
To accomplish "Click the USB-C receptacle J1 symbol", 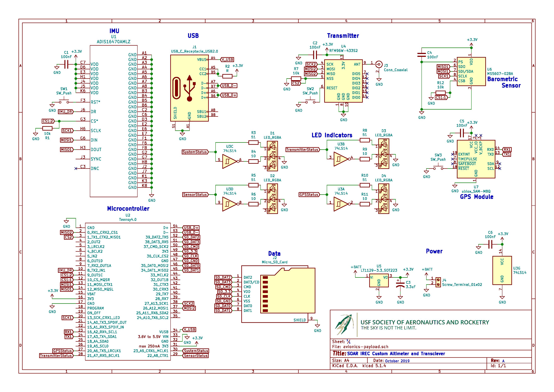I will 189,88.
